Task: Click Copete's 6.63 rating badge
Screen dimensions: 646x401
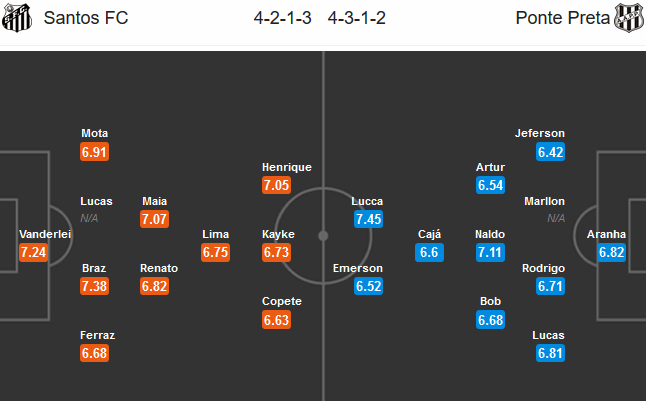Action: click(276, 320)
